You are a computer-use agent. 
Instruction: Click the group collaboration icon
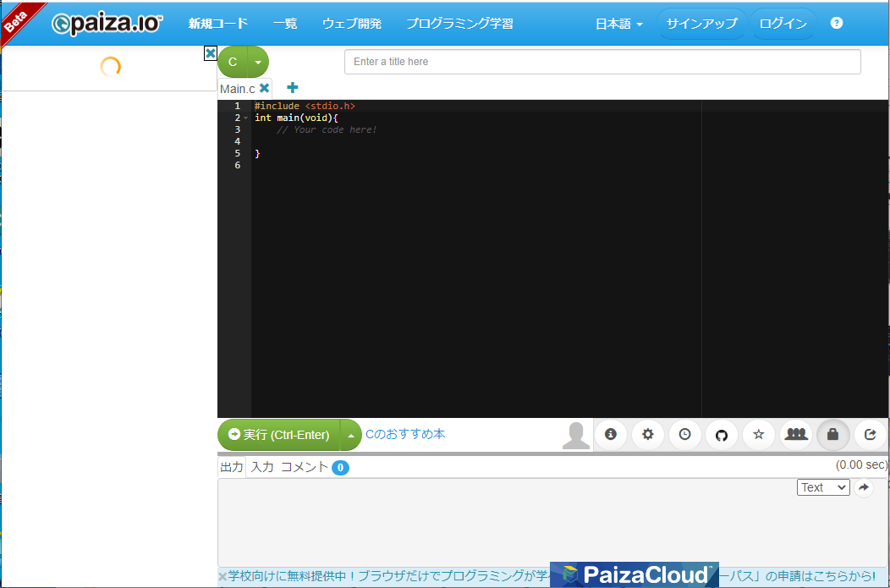point(796,434)
